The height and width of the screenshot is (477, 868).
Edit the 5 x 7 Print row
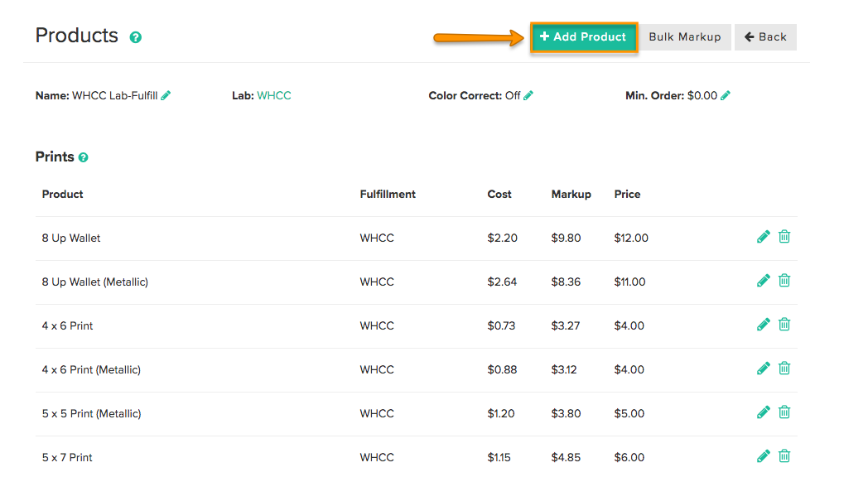(764, 456)
